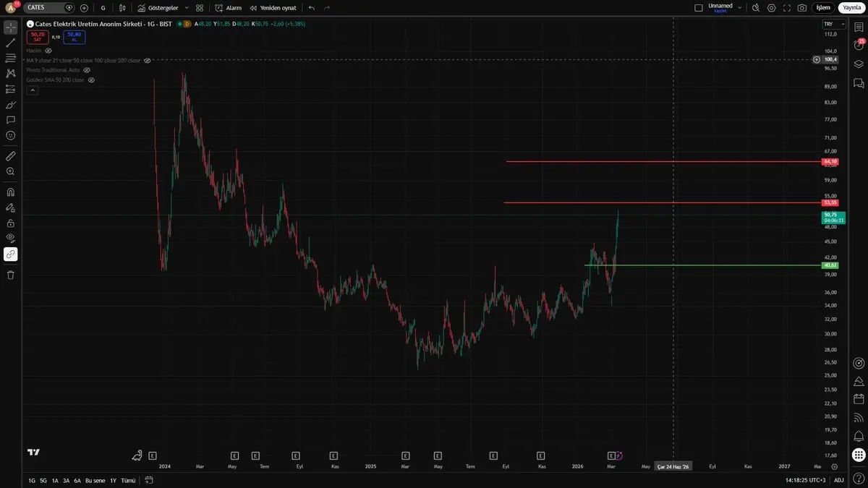The image size is (868, 488).
Task: Open the chats panel icon
Action: pyautogui.click(x=859, y=83)
